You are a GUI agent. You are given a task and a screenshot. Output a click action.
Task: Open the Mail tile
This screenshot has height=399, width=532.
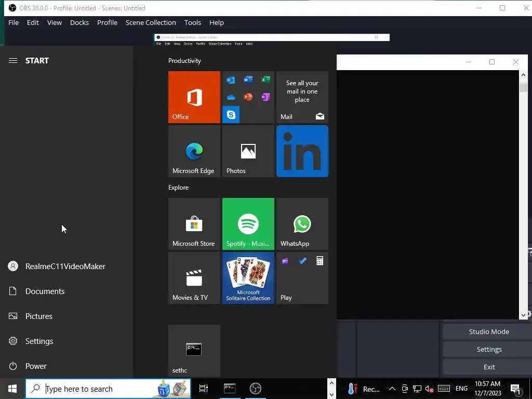302,97
